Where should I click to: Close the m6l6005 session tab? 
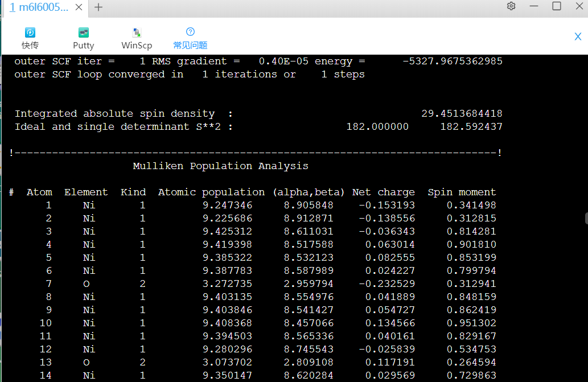click(79, 7)
